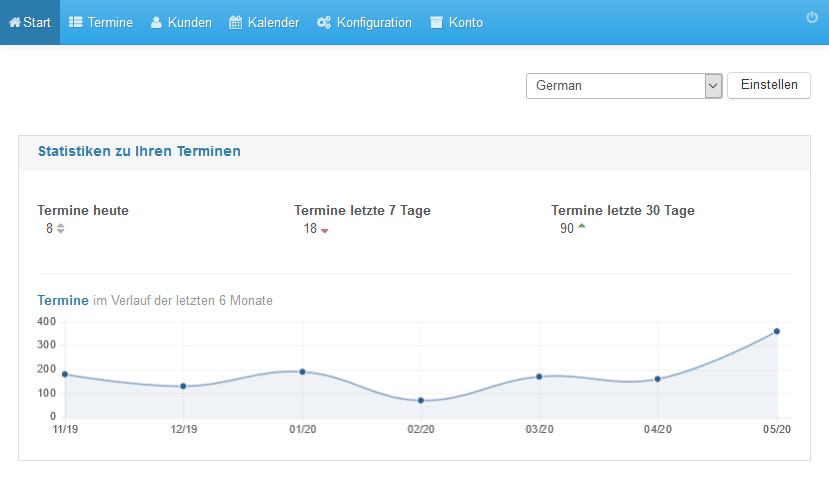Click the person icon beside Kunden

point(156,22)
